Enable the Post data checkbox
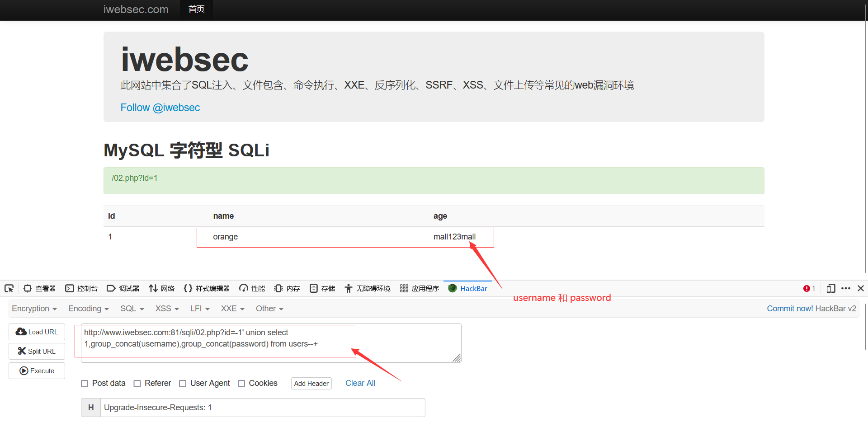Screen dimensions: 868x422 [x=85, y=383]
